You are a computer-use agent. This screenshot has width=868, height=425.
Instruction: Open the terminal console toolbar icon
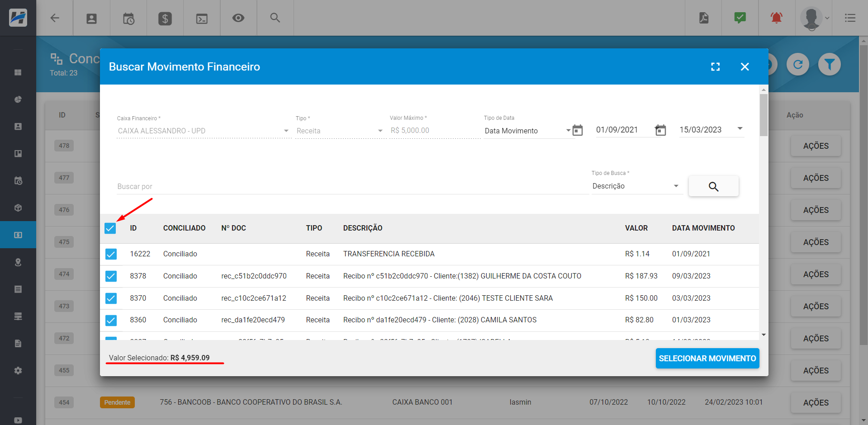point(202,19)
